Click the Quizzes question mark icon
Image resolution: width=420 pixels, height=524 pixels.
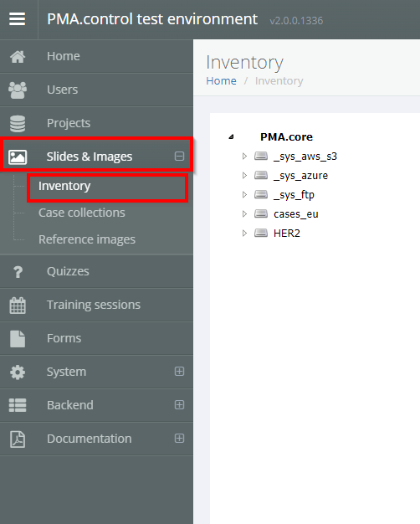(x=18, y=272)
